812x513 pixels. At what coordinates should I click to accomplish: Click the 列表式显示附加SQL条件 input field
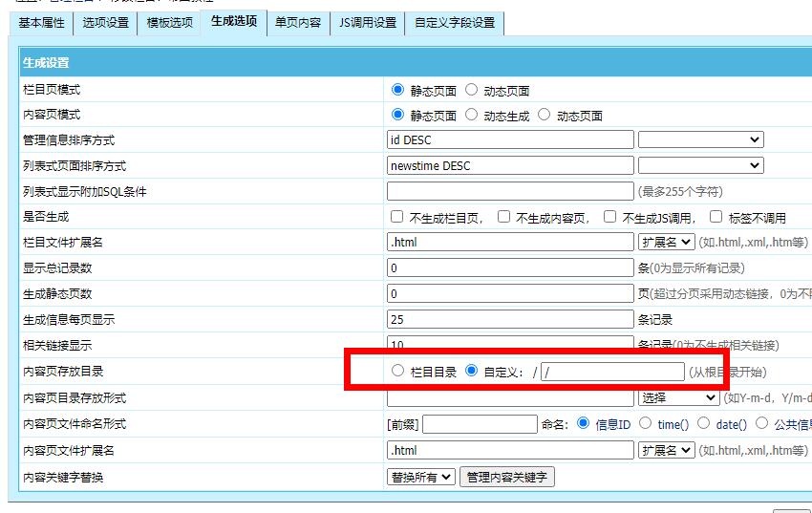510,191
